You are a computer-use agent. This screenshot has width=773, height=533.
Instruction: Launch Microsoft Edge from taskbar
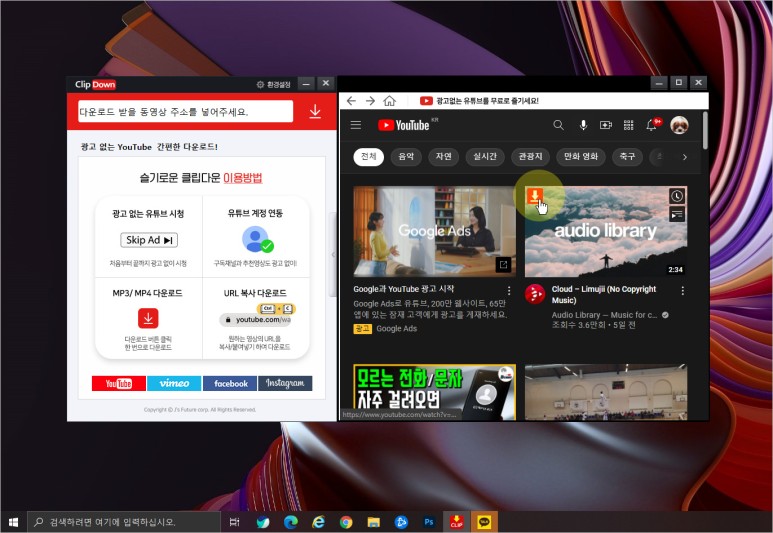[291, 522]
